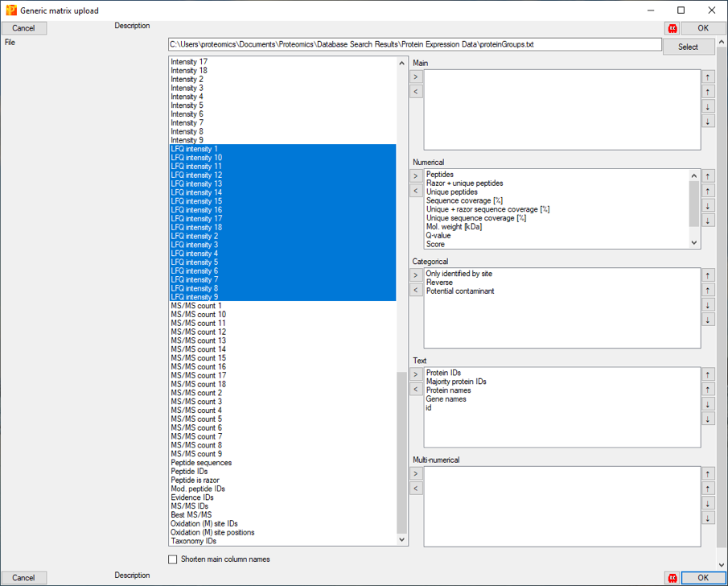This screenshot has height=586, width=728.
Task: Click < button beside Categorical list
Action: pos(416,290)
